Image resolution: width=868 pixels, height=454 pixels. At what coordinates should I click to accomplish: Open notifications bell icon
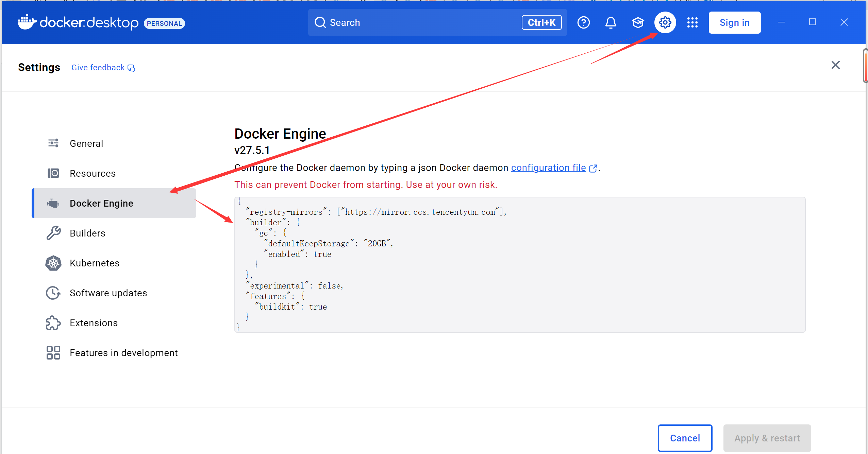[x=611, y=22]
